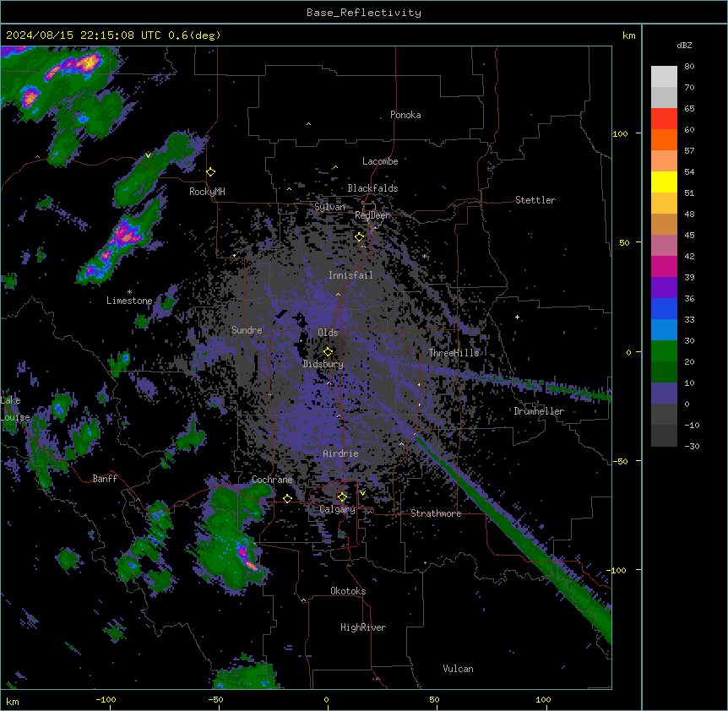728x711 pixels.
Task: Click the Sundre city label
Action: (x=247, y=330)
